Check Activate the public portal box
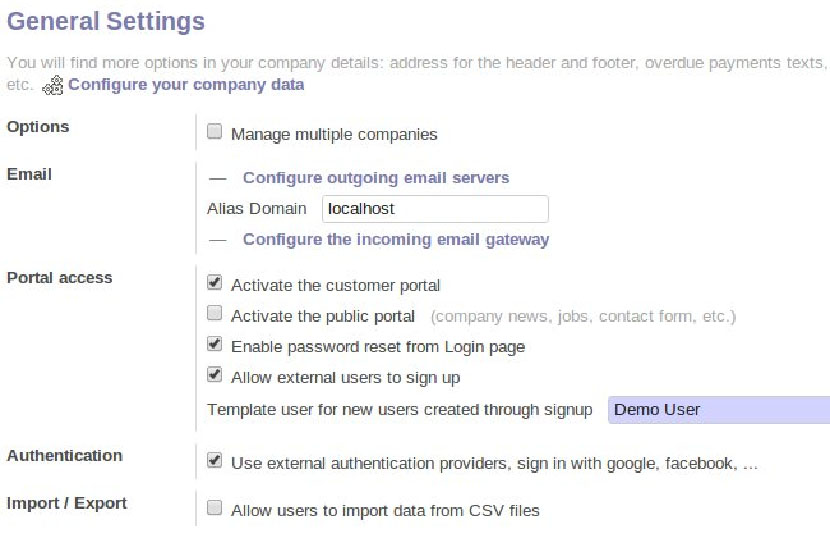The width and height of the screenshot is (830, 534). 214,314
